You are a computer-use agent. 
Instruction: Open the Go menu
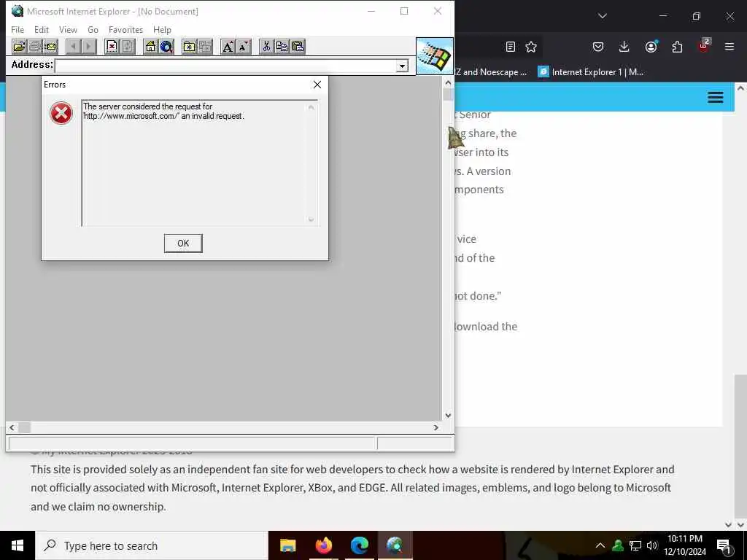point(93,29)
